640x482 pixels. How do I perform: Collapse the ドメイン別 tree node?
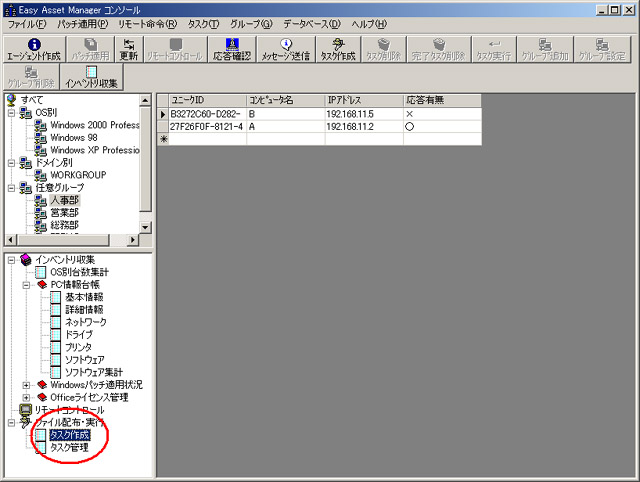coord(11,163)
